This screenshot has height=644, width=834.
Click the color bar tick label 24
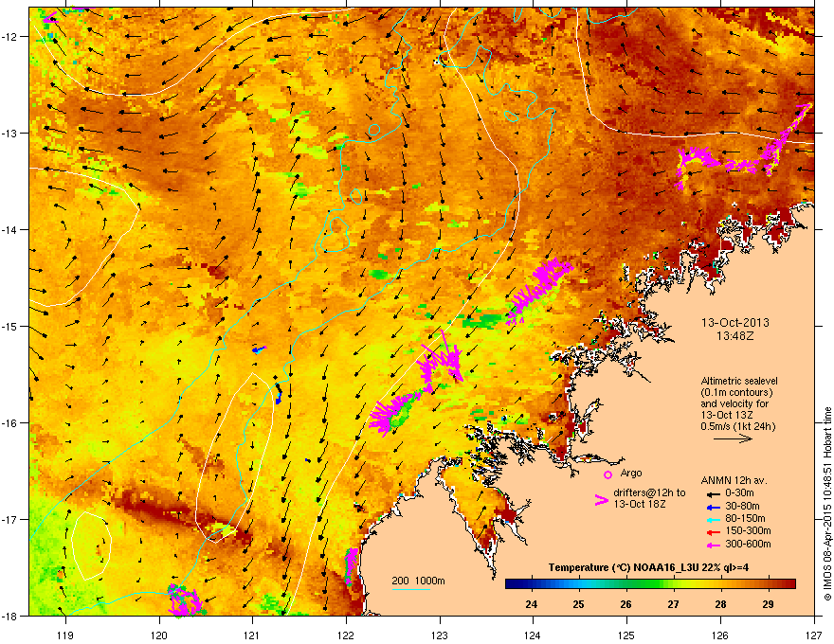[531, 604]
